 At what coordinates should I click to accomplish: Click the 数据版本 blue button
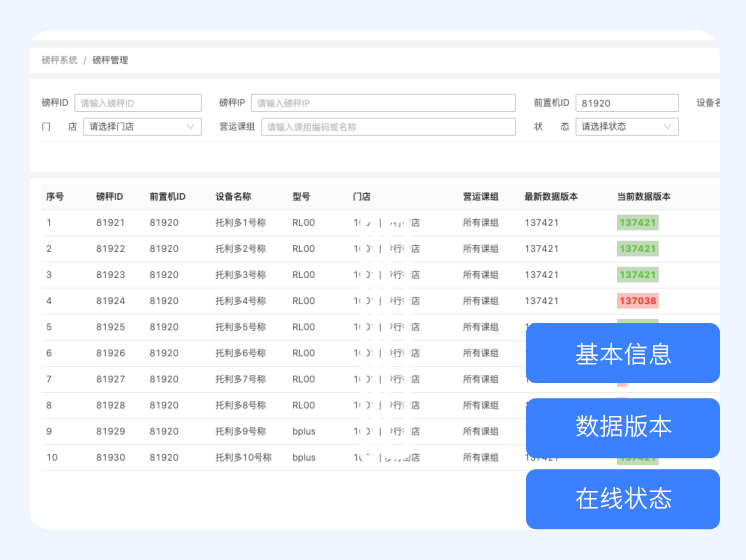click(622, 427)
